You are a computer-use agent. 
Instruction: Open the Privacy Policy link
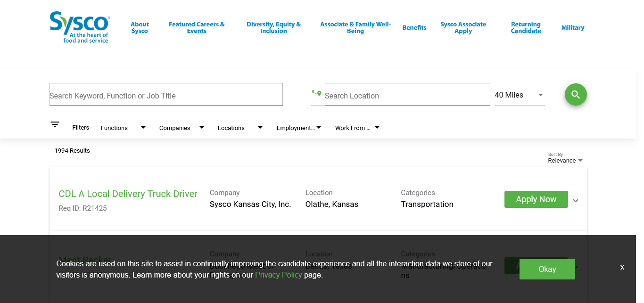tap(278, 275)
